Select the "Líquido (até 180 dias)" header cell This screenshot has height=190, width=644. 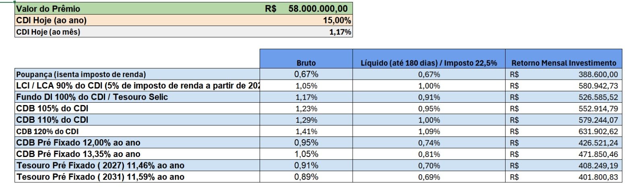[429, 63]
